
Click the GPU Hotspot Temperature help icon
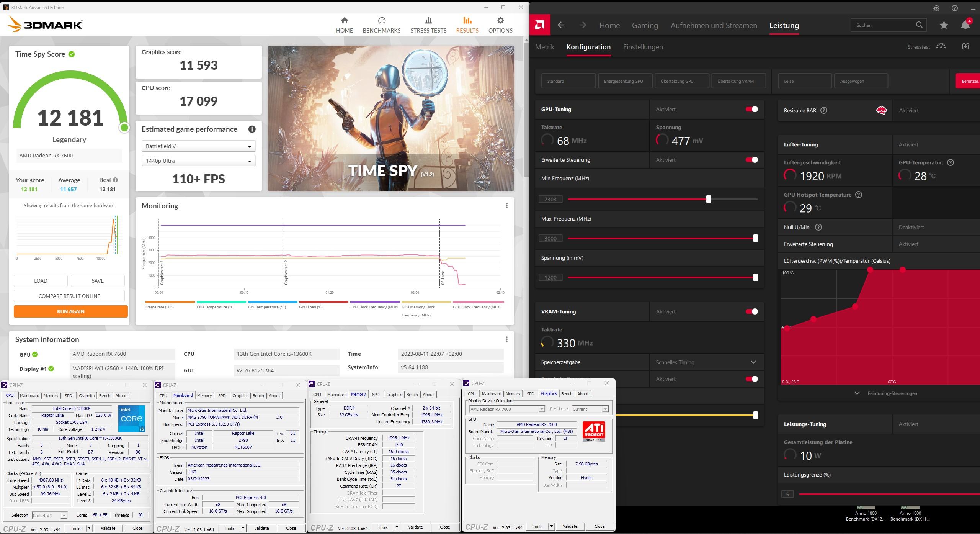click(859, 195)
